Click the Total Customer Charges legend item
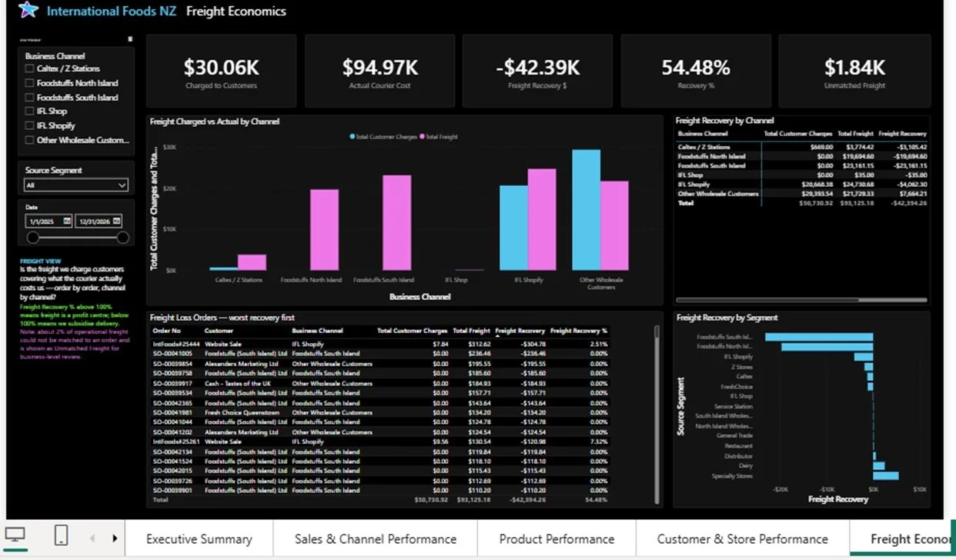The image size is (956, 560). point(383,137)
